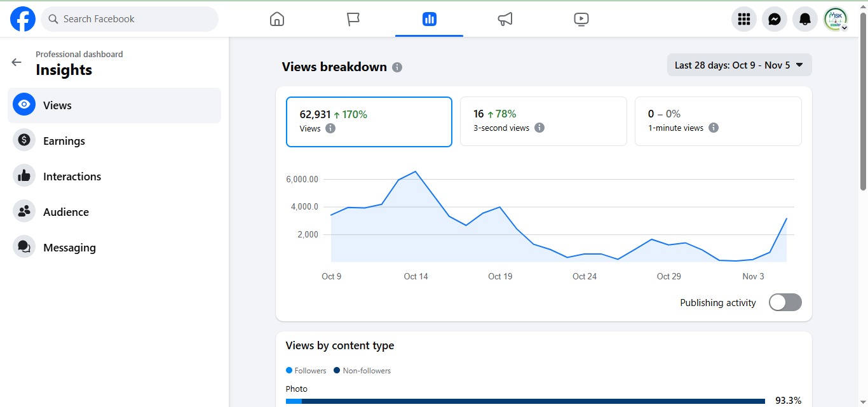Select the 1-minute views metric card
The width and height of the screenshot is (868, 407).
(x=717, y=121)
